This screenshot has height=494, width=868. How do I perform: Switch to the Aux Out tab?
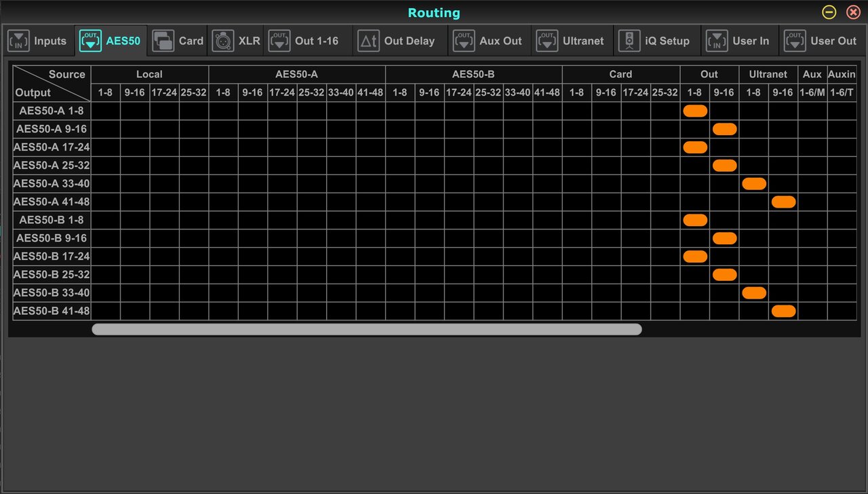490,41
